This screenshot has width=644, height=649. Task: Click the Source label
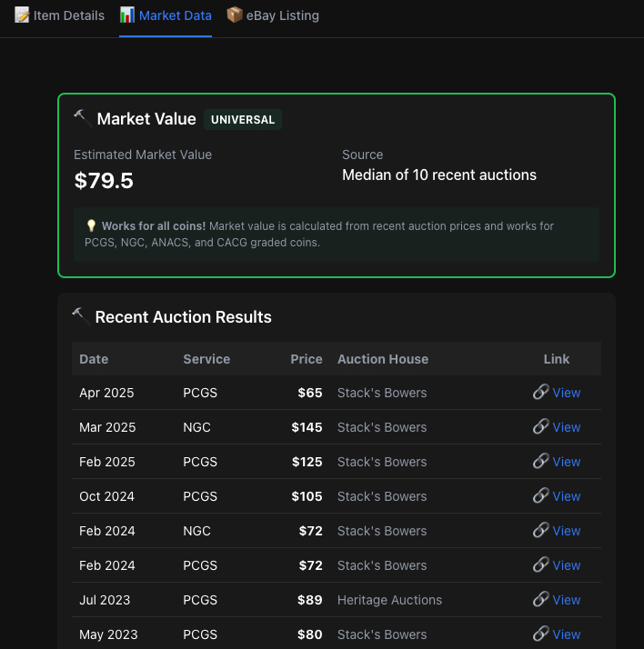362,155
